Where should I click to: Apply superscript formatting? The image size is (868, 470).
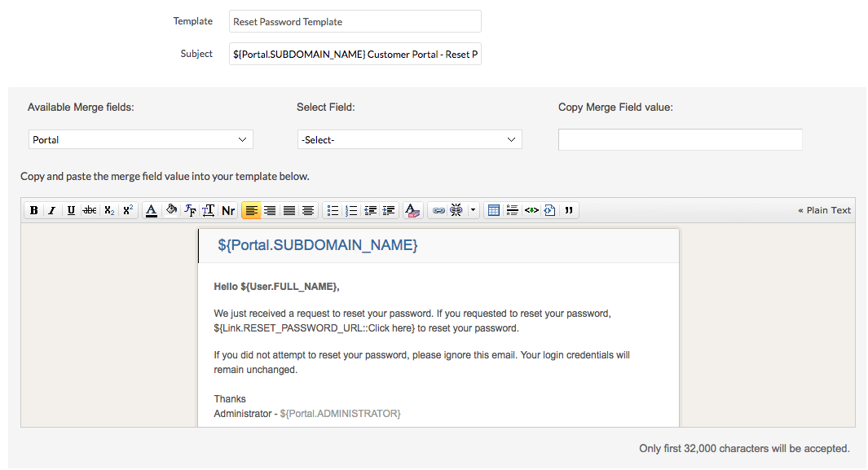128,210
